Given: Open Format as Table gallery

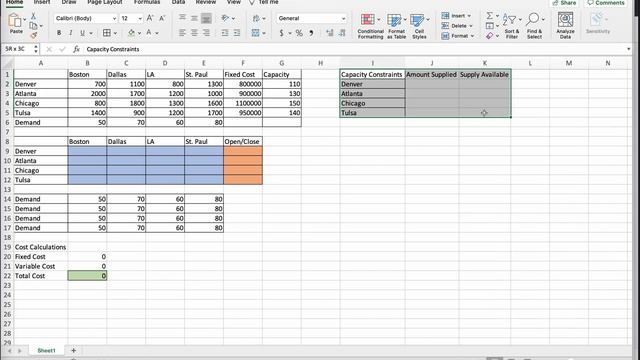Looking at the screenshot, I should pyautogui.click(x=396, y=26).
